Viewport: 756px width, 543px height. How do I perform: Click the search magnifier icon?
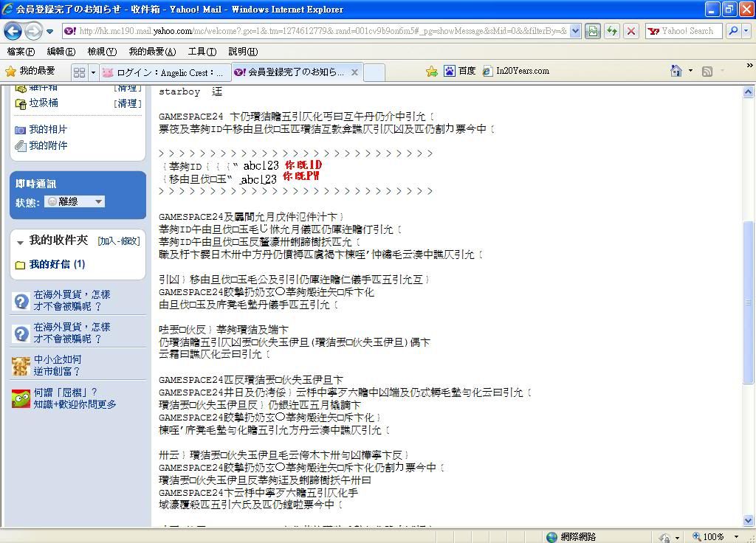click(732, 31)
